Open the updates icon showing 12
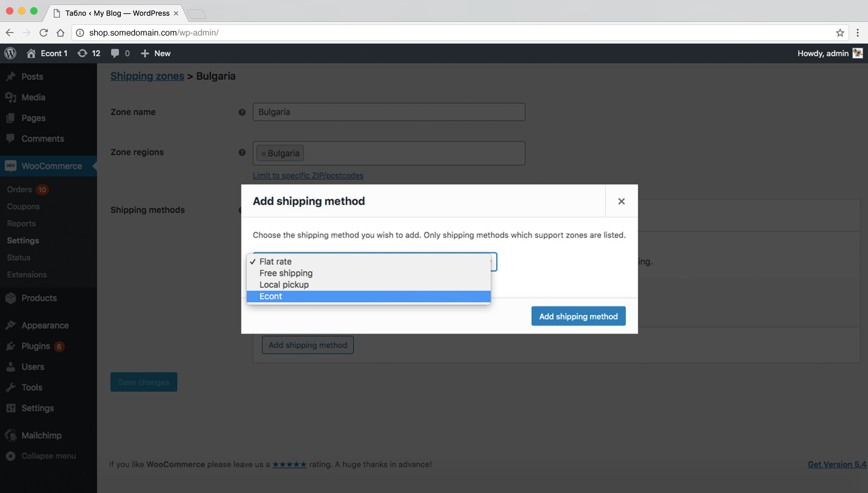 (x=89, y=53)
